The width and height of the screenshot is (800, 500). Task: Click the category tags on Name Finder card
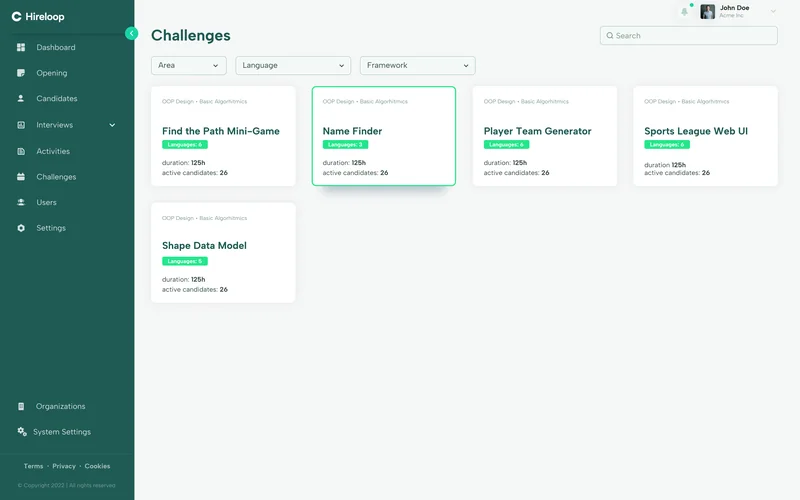tap(365, 102)
